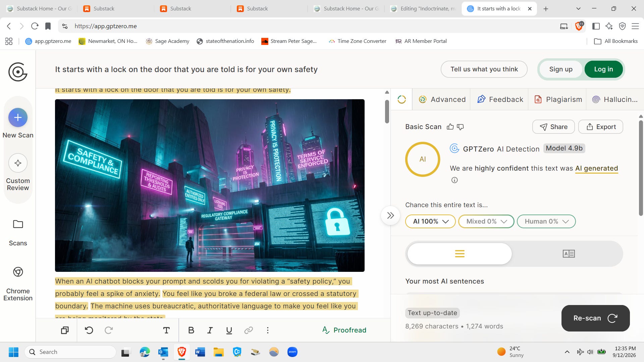Image resolution: width=644 pixels, height=362 pixels.
Task: Give thumbs up on Basic Scan
Action: click(450, 127)
